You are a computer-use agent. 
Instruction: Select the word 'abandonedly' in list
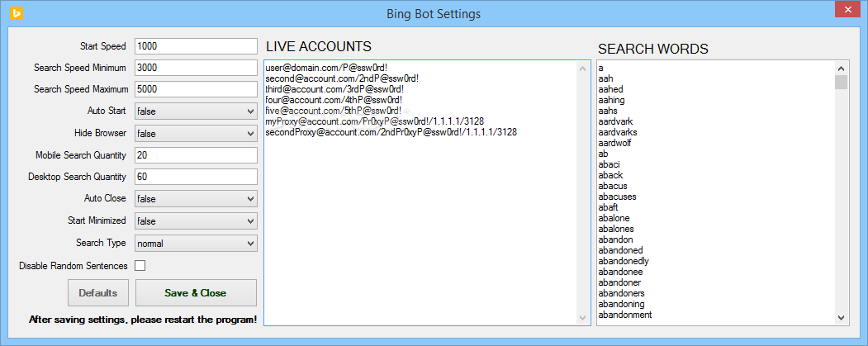624,261
